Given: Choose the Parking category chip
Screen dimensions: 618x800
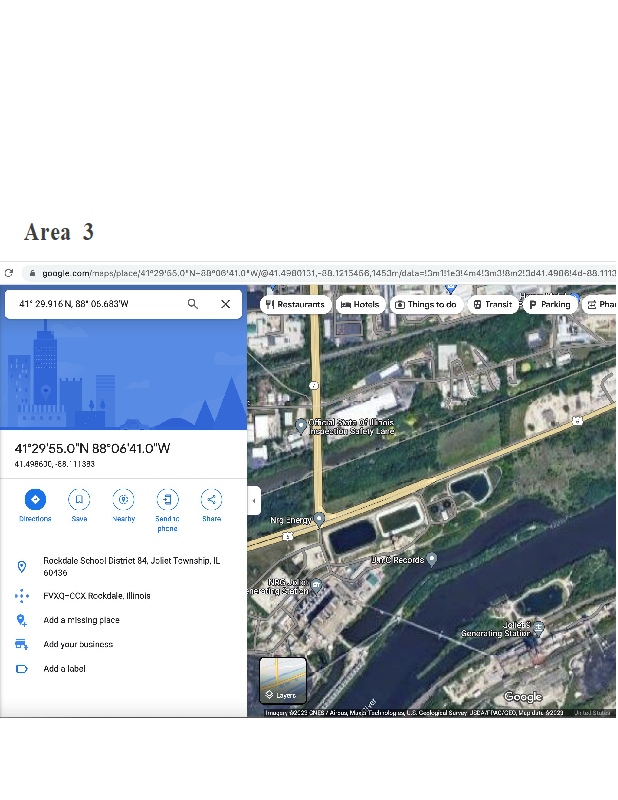Looking at the screenshot, I should (549, 304).
